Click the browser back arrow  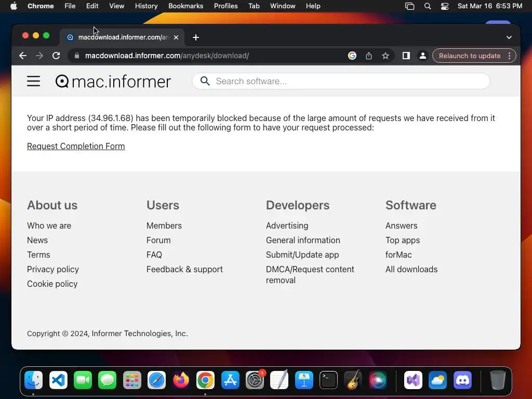point(23,56)
